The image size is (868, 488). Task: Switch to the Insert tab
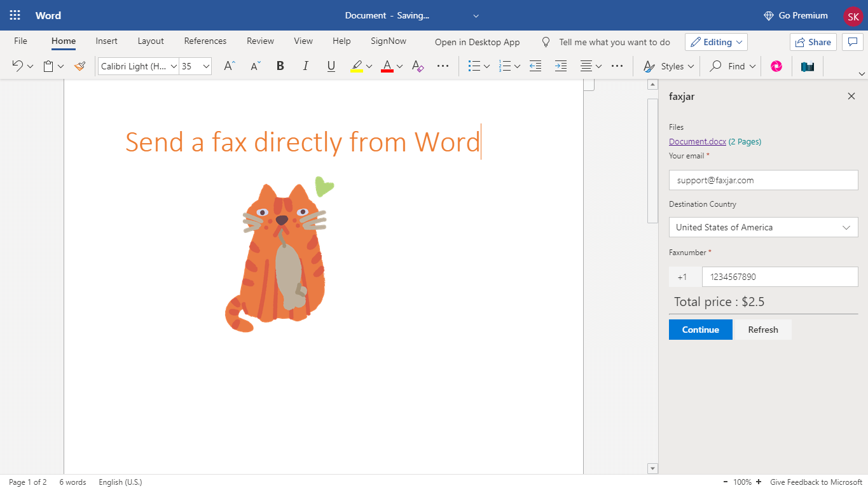click(106, 41)
